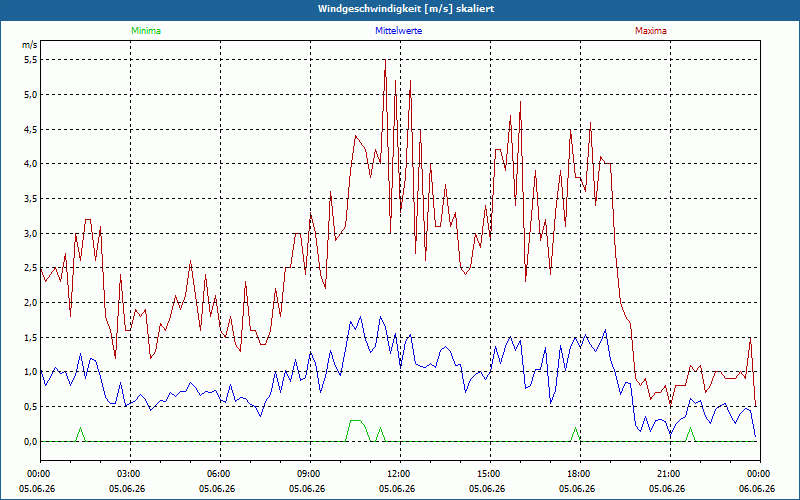800x500 pixels.
Task: Click the 15:00 time axis label
Action: click(490, 474)
